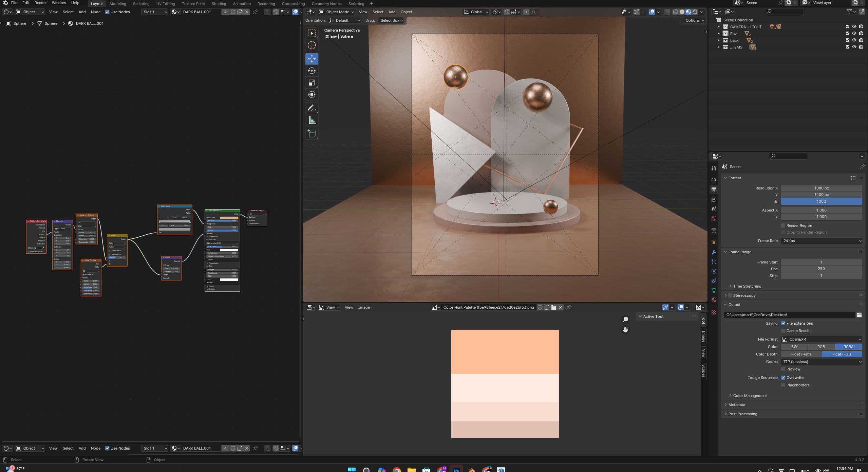Open the View Layer properties tab
Screen dimensions: 868x472
714,199
